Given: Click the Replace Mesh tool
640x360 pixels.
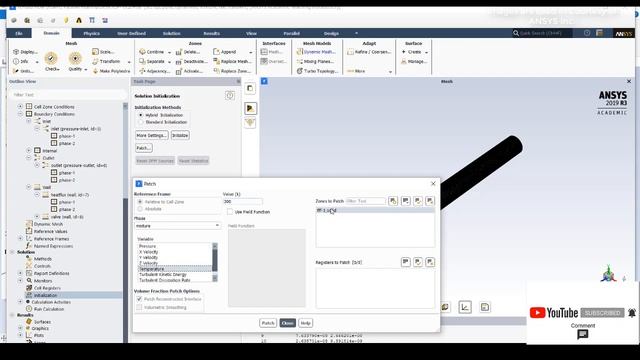Looking at the screenshot, I should pyautogui.click(x=232, y=62).
